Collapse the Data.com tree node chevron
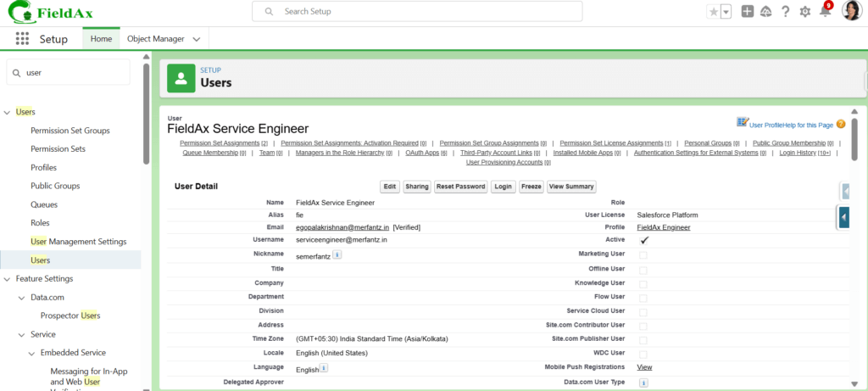This screenshot has width=868, height=391. coord(21,298)
